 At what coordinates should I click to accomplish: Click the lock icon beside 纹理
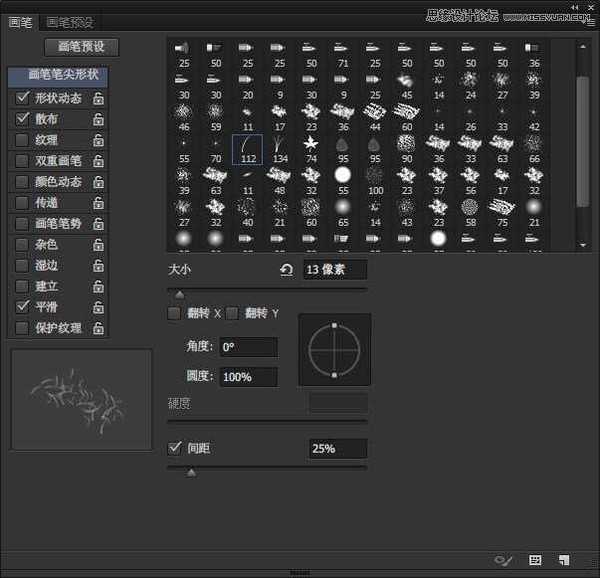pos(98,141)
